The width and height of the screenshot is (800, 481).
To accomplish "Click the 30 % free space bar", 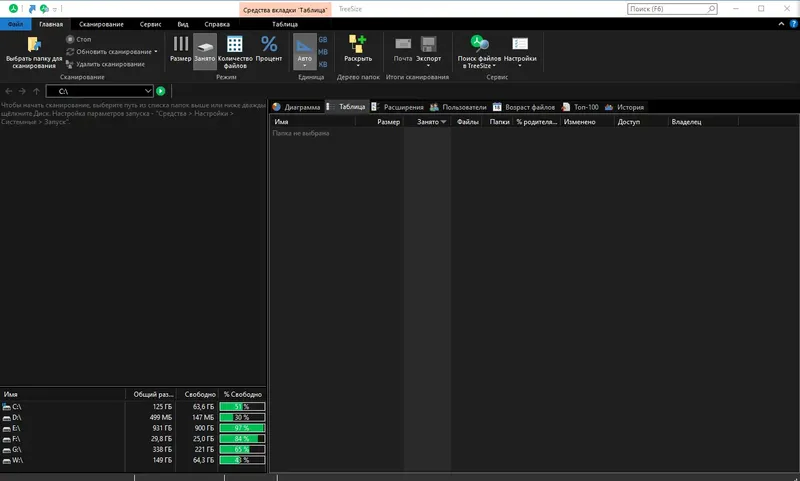I will click(x=242, y=417).
